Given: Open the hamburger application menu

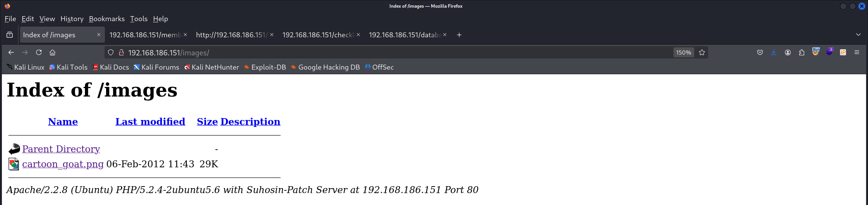Looking at the screenshot, I should tap(857, 53).
